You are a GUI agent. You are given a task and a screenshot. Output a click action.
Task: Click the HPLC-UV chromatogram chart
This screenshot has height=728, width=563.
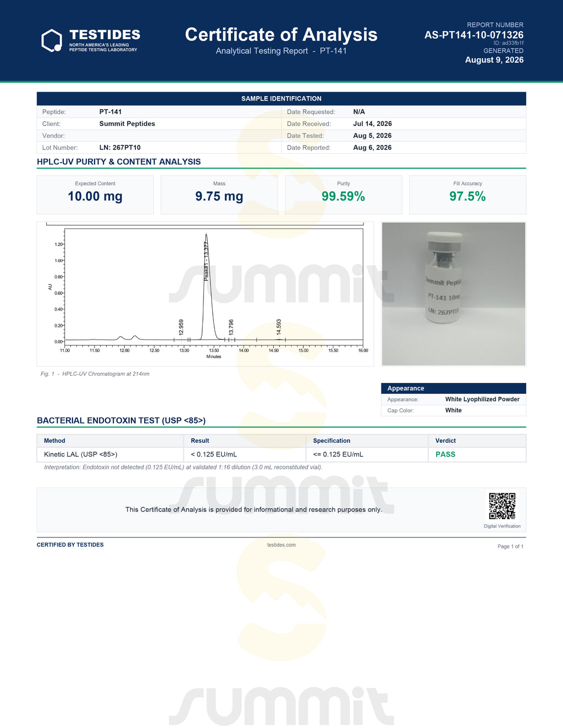(205, 294)
